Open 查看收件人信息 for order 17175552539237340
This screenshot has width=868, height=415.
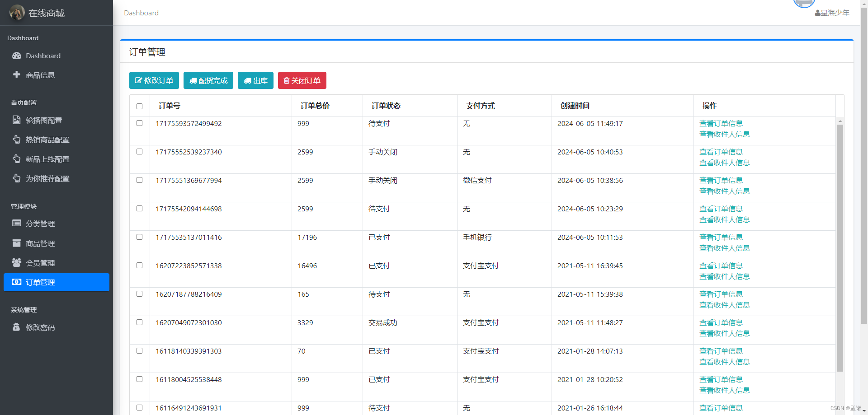[x=725, y=163]
